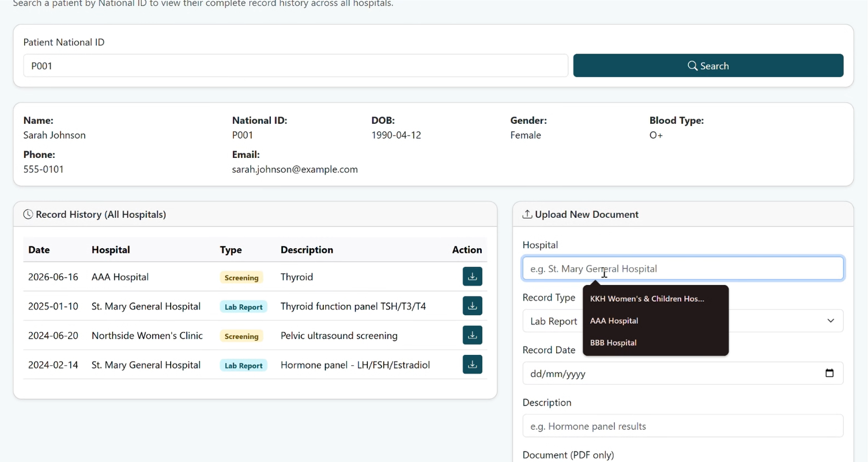
Task: Click the Date column header
Action: pyautogui.click(x=39, y=250)
